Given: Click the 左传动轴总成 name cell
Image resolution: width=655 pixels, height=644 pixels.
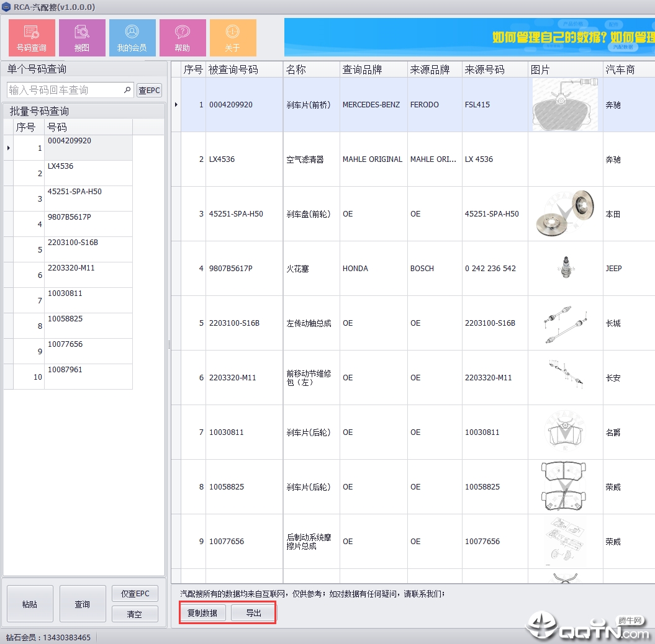Looking at the screenshot, I should coord(311,323).
